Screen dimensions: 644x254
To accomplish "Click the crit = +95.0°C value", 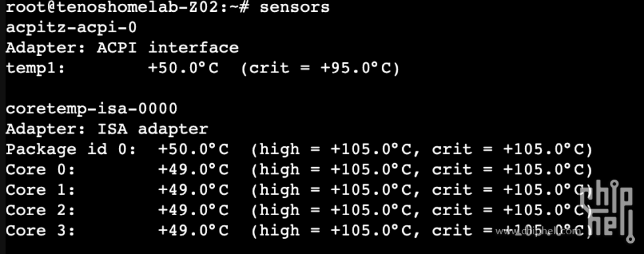I will [320, 68].
